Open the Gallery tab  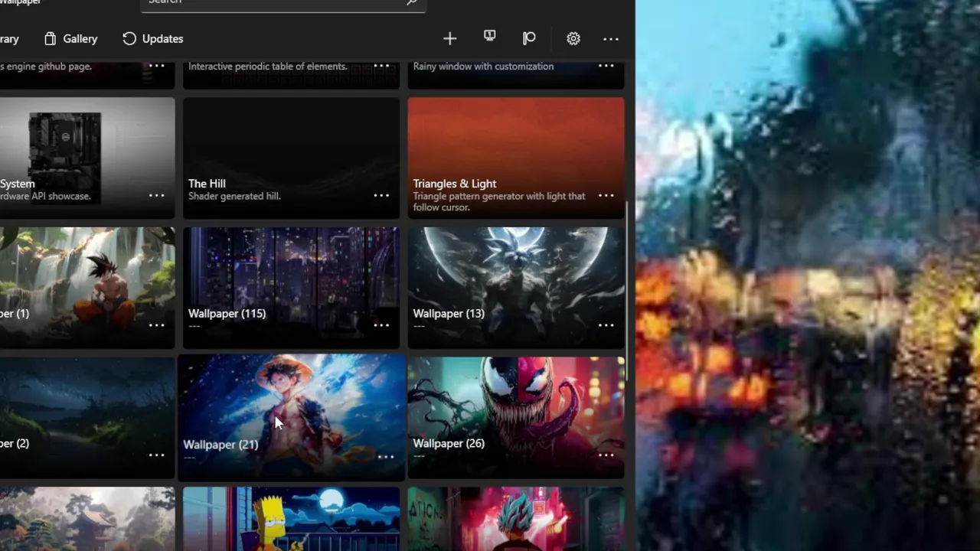click(70, 38)
